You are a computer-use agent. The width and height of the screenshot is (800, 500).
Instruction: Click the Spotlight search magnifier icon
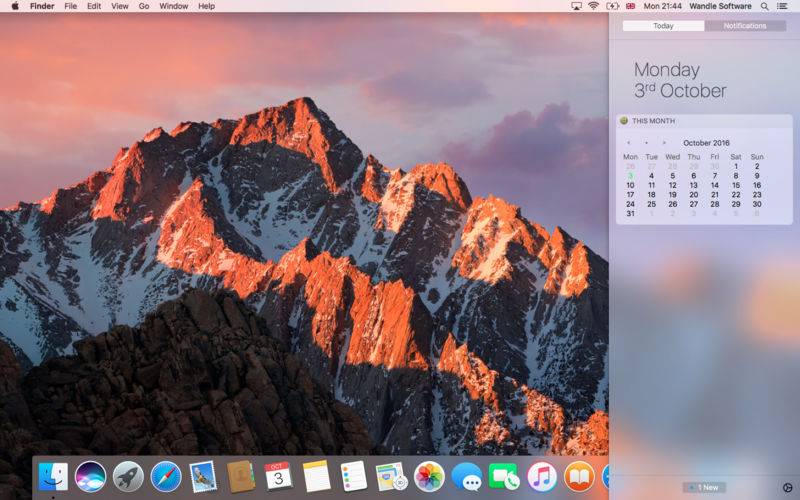click(766, 6)
